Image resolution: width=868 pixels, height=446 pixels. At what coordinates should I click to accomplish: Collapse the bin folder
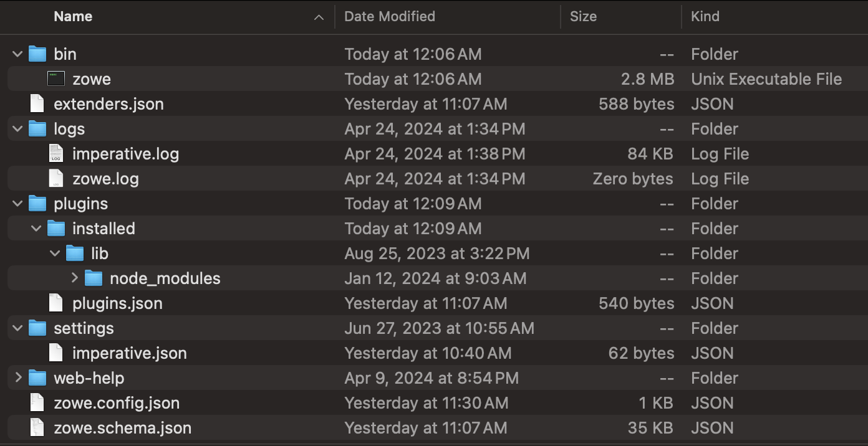click(x=17, y=54)
